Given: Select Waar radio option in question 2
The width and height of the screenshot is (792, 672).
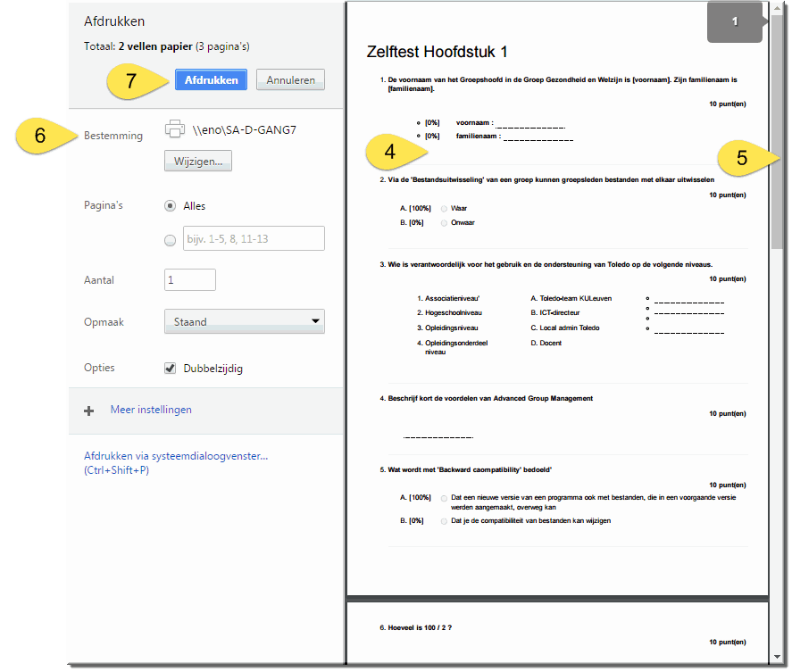Looking at the screenshot, I should click(444, 209).
